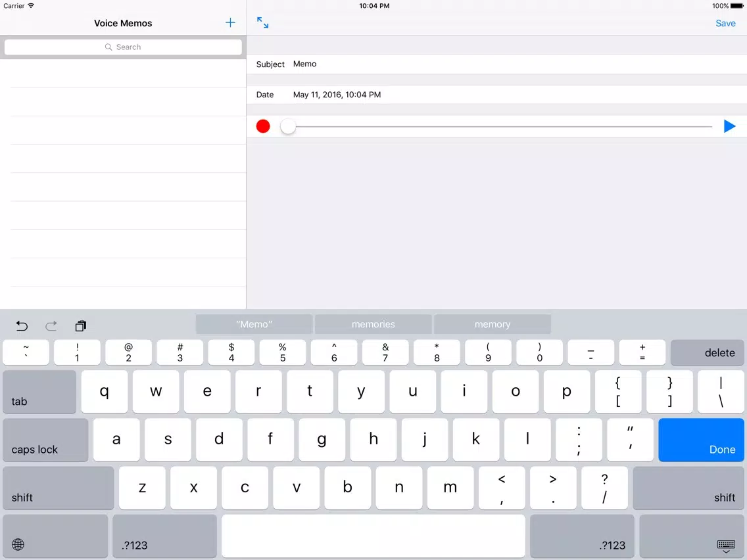The height and width of the screenshot is (560, 747).
Task: Start recording with the red record button
Action: click(263, 126)
